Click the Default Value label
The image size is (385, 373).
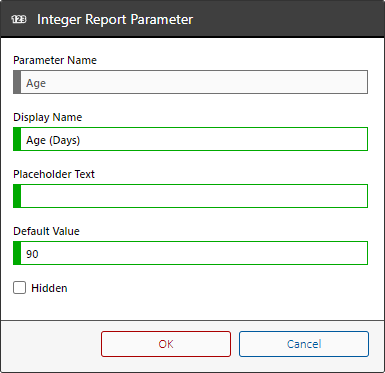point(46,231)
